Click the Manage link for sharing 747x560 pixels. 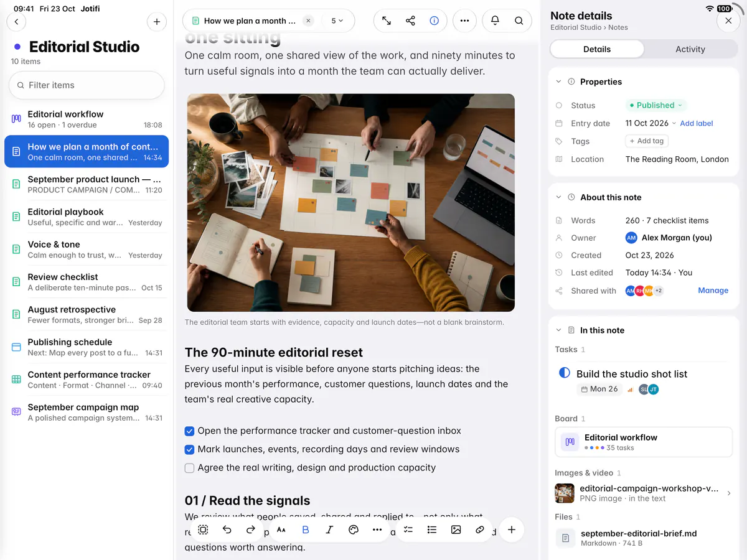point(713,291)
